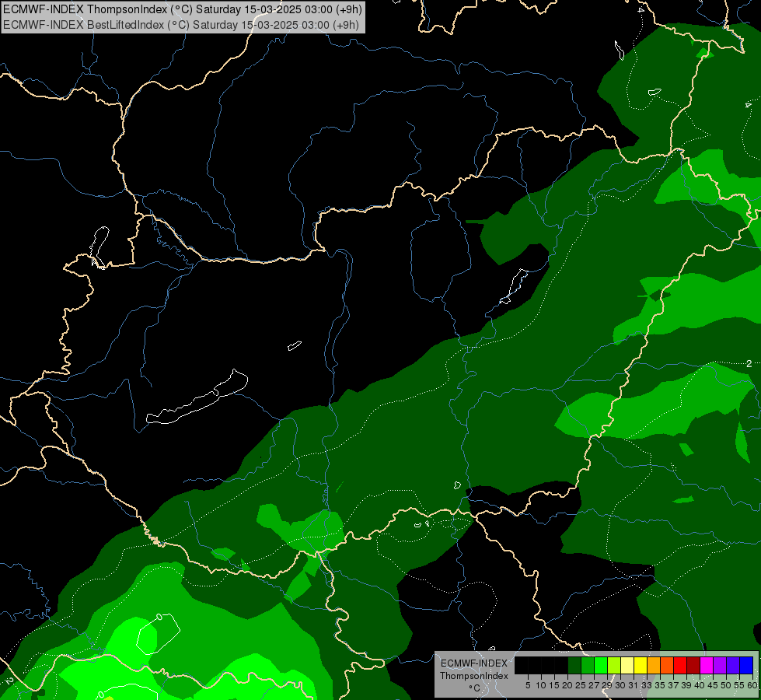Pick the lime 29–30 legend swatch
The width and height of the screenshot is (761, 700).
(x=614, y=665)
